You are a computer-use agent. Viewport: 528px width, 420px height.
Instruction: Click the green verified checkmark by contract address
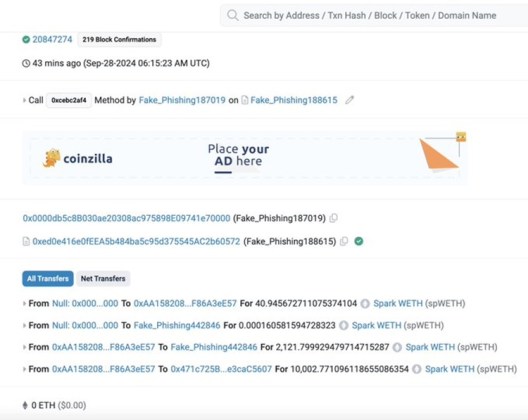(359, 241)
